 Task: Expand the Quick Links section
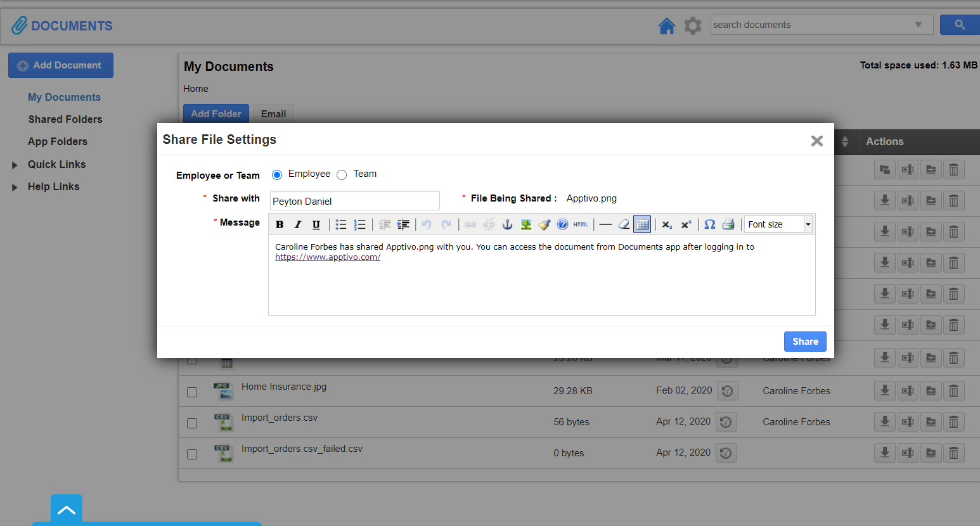[15, 165]
